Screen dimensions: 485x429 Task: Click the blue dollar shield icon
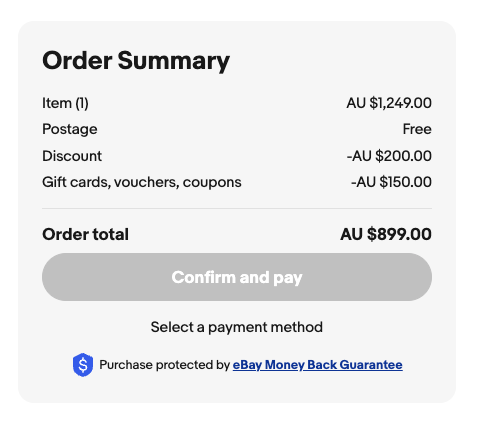[x=83, y=365]
